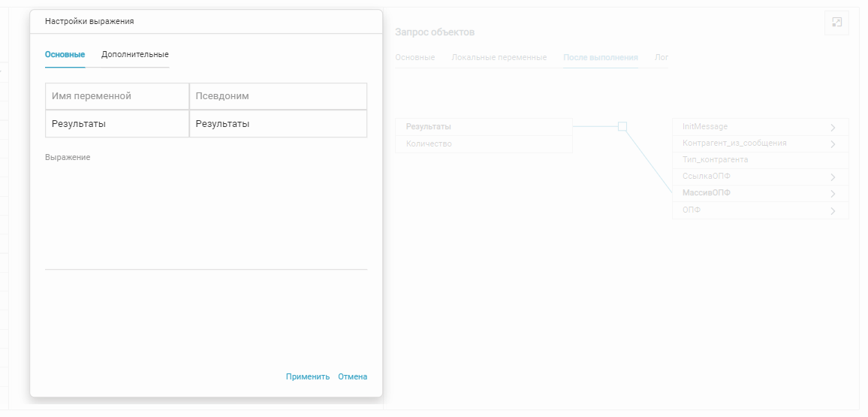Expand the МассивОПФ chevron
Viewport: 868px width, 417px height.
coord(833,194)
